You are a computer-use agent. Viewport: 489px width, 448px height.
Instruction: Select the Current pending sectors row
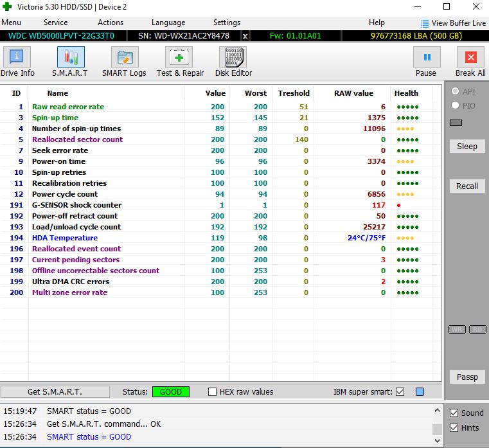(221, 260)
